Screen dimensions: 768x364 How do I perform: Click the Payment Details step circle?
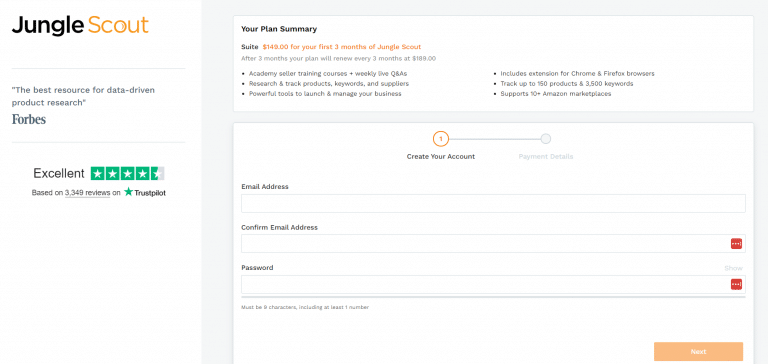pyautogui.click(x=546, y=139)
